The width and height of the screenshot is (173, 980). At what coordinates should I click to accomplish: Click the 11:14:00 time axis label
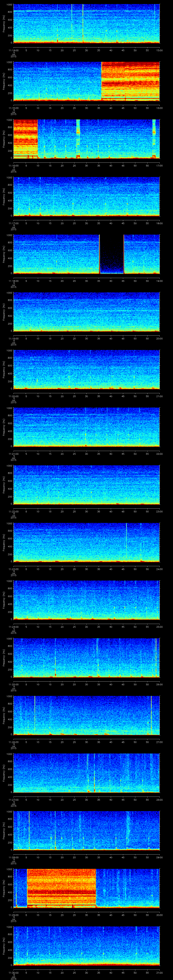[x=13, y=50]
